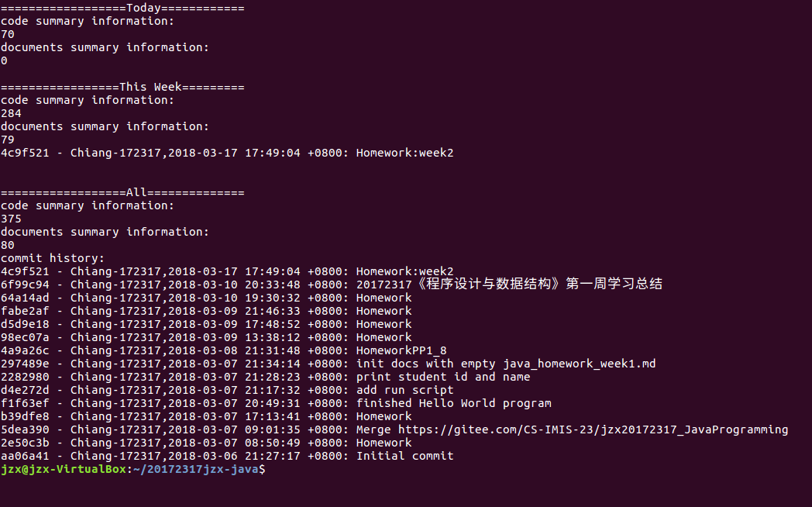The image size is (812, 507).
Task: Click the code summary value 375
Action: [x=11, y=219]
